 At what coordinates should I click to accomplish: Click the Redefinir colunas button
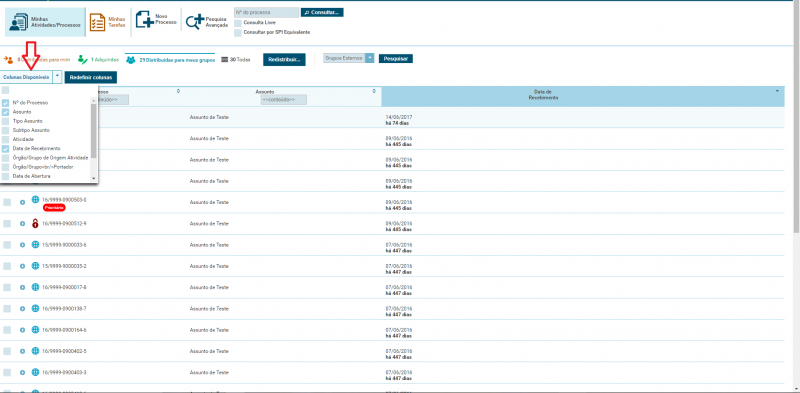91,77
